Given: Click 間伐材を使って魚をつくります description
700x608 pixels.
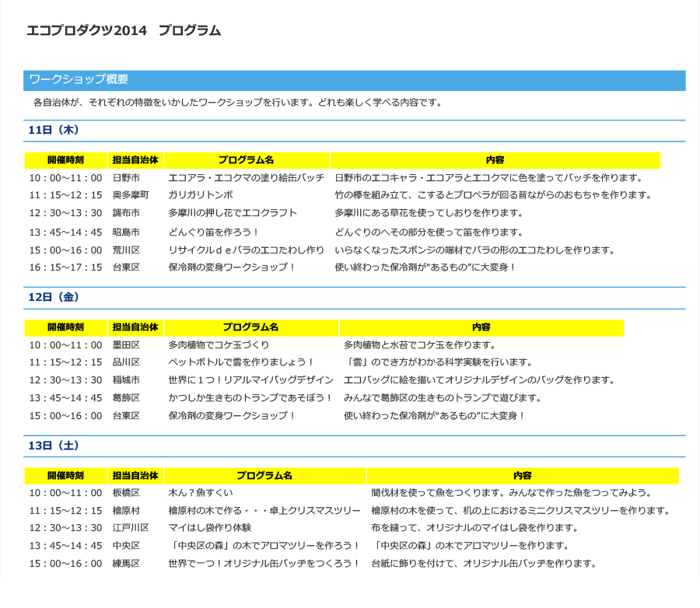Looking at the screenshot, I should click(512, 493).
